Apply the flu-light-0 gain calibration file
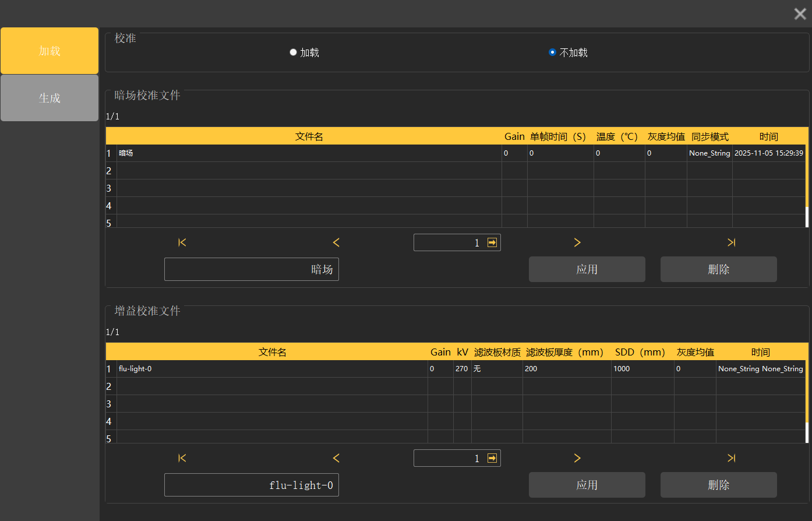Screen dimensions: 812x521 (587, 485)
